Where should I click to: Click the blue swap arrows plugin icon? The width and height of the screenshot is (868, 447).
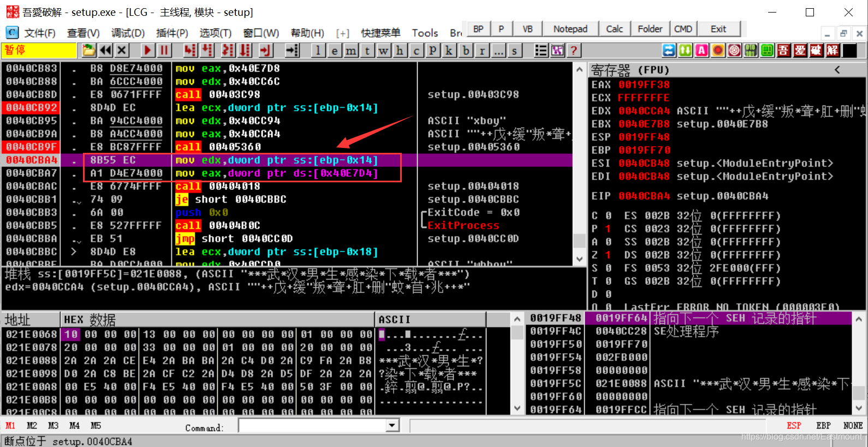tap(669, 51)
